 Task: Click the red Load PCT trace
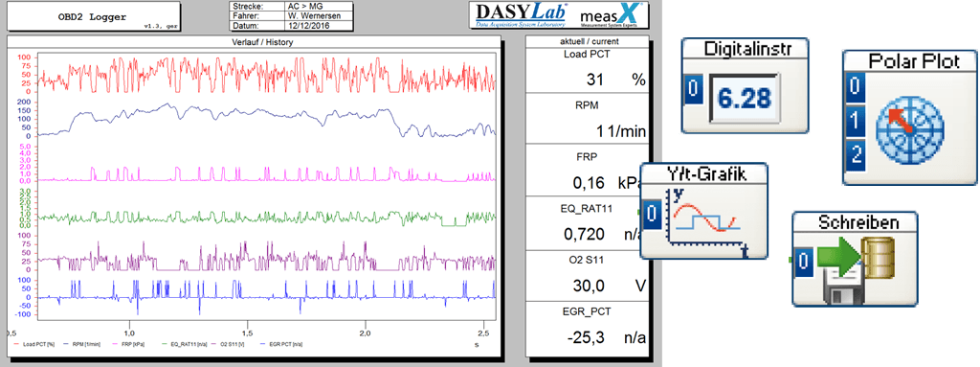tap(267, 74)
